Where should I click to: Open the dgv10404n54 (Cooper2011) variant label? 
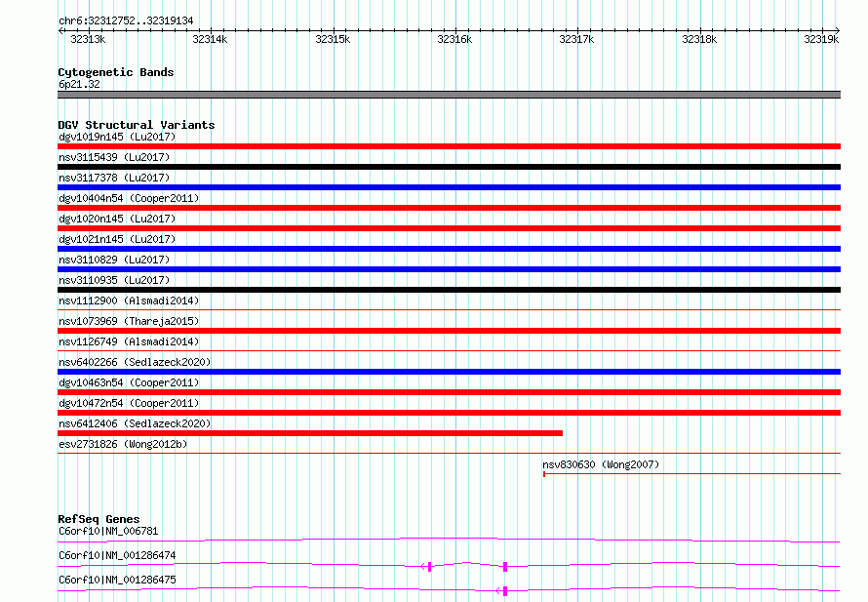pyautogui.click(x=129, y=198)
